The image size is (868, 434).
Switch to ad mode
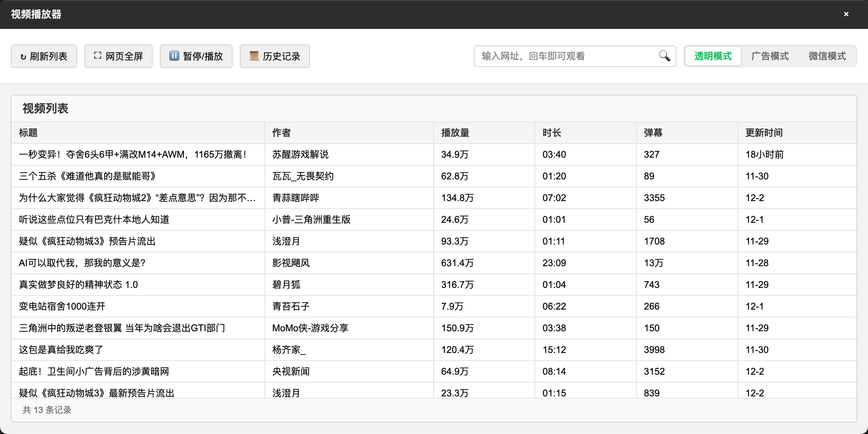point(770,56)
